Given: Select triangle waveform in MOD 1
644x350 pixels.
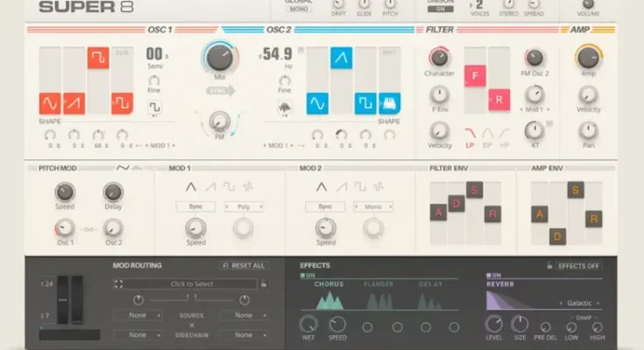Looking at the screenshot, I should click(x=190, y=186).
